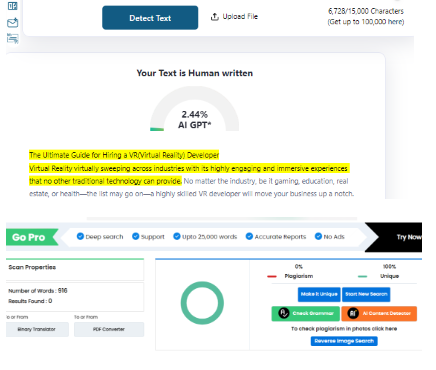Open the PDF Converter tool

(x=109, y=329)
